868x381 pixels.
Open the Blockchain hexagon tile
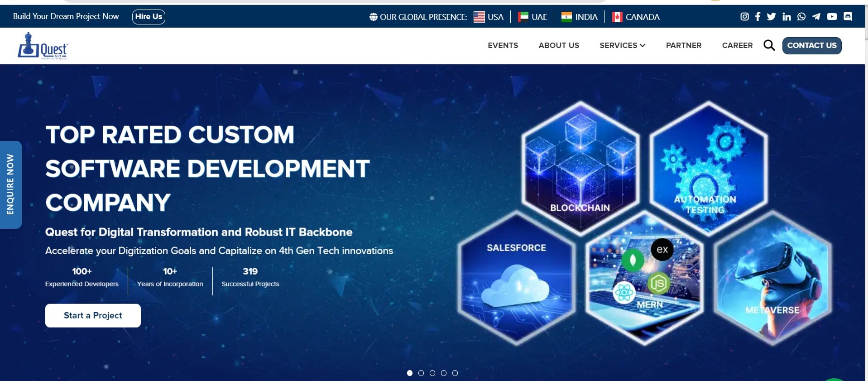pos(580,168)
